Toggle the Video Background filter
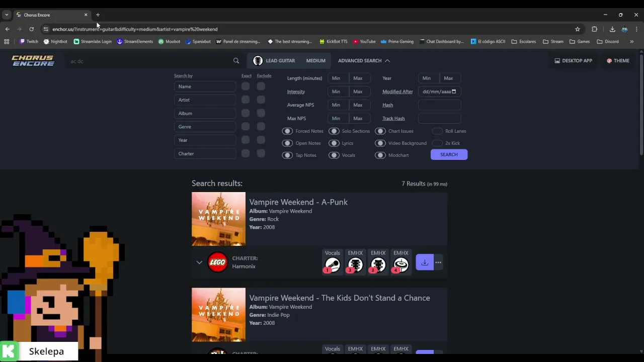The image size is (644, 362). [380, 143]
